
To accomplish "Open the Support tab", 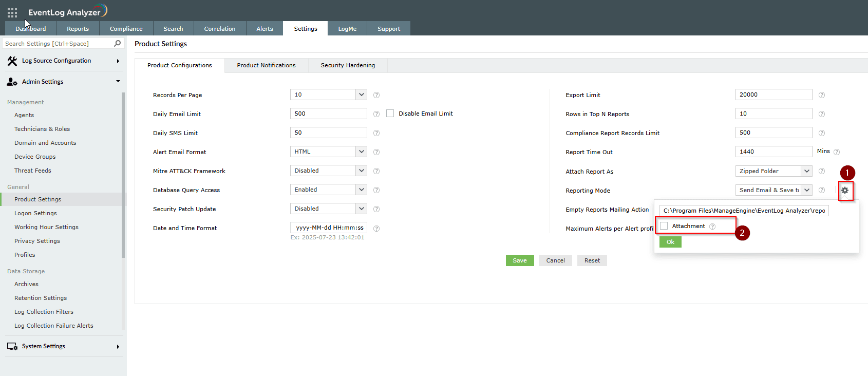I will [x=389, y=29].
